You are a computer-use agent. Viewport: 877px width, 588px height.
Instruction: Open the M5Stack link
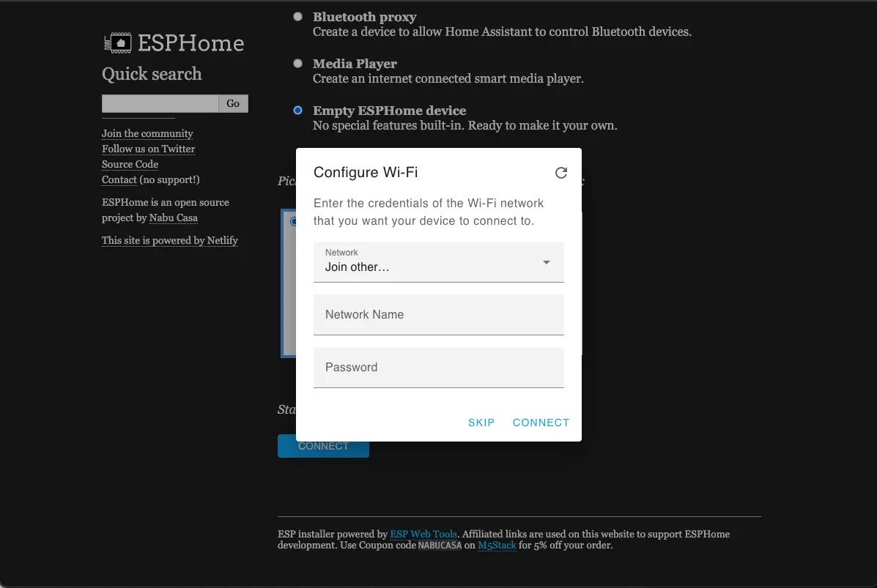[x=497, y=546]
